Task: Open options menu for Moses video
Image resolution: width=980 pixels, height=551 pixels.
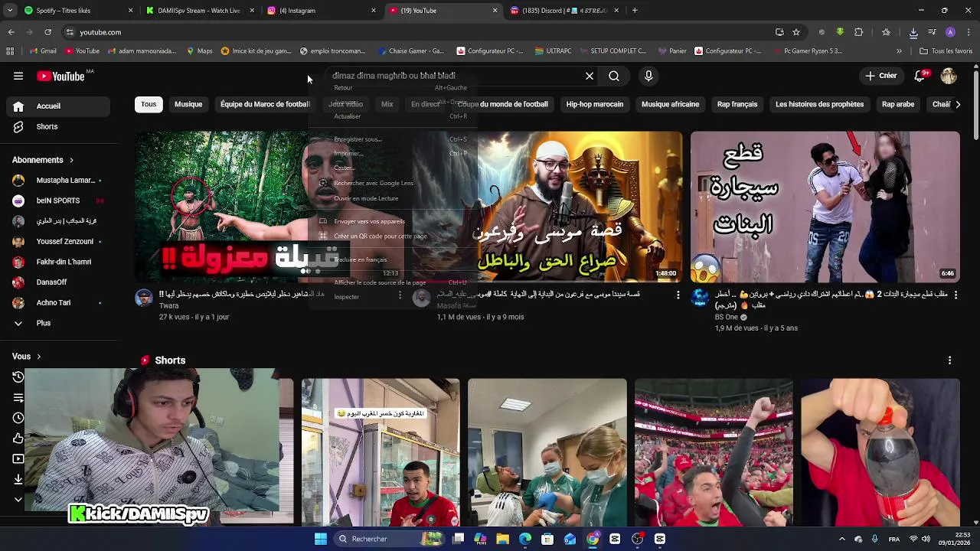Action: pyautogui.click(x=678, y=295)
